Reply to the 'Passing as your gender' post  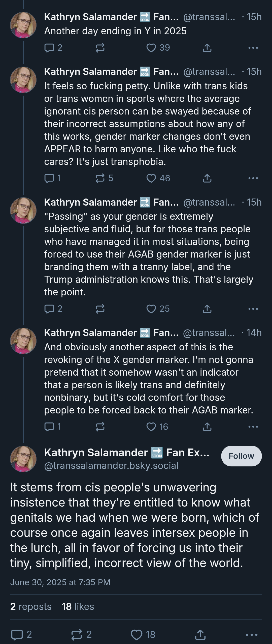(53, 309)
